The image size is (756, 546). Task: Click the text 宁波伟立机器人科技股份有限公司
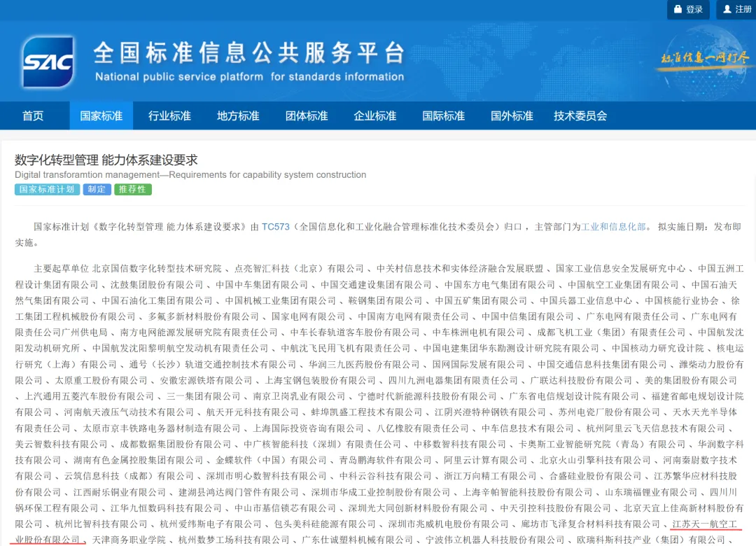[x=495, y=539]
